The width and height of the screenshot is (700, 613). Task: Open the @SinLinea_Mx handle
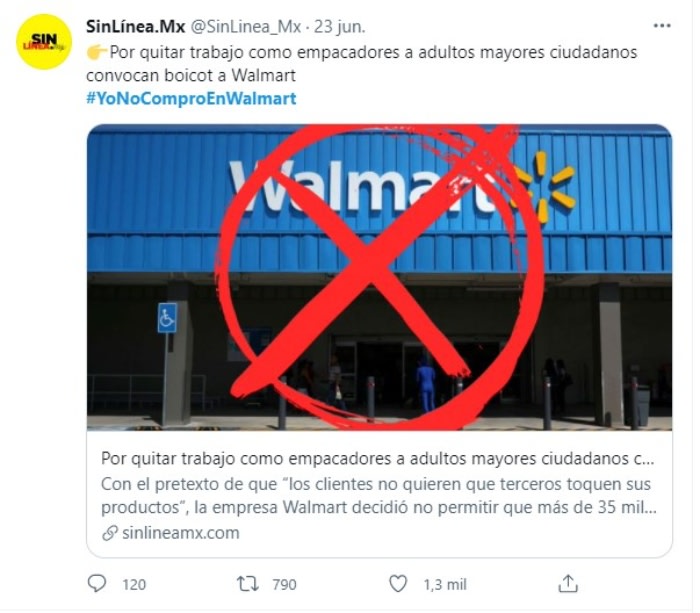tap(246, 27)
